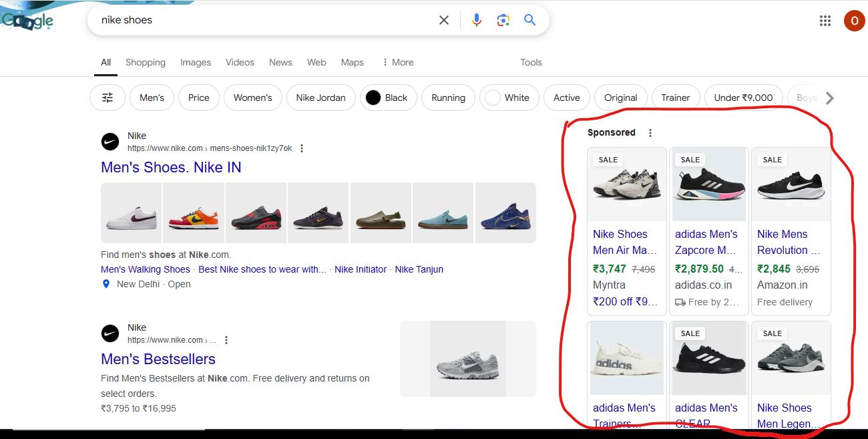
Task: Apply the Under ₹9,000 filter chip
Action: click(x=743, y=98)
